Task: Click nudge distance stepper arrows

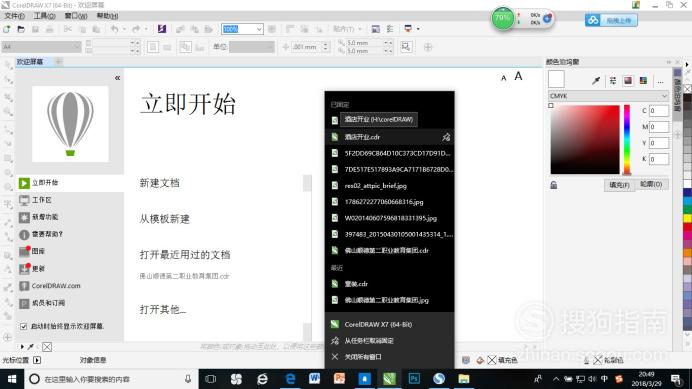Action: pyautogui.click(x=326, y=46)
